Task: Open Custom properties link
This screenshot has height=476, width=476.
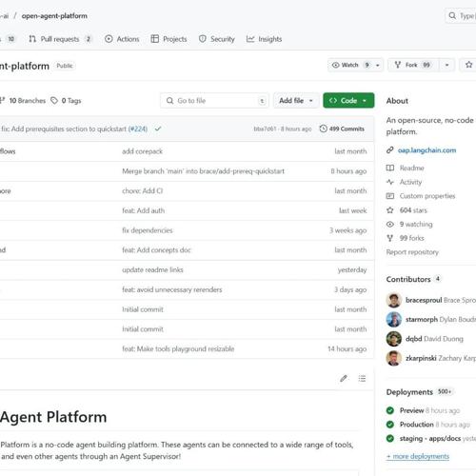Action: tap(427, 196)
